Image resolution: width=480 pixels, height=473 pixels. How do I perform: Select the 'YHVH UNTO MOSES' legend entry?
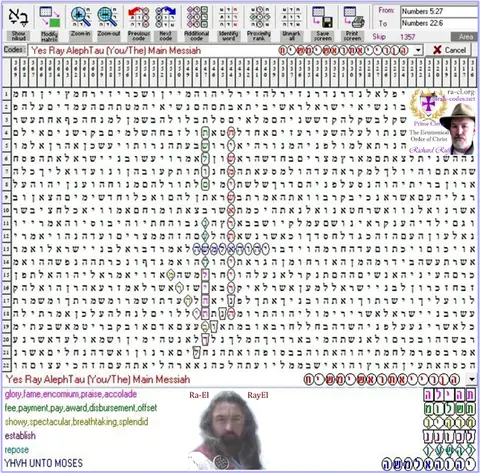click(x=43, y=463)
